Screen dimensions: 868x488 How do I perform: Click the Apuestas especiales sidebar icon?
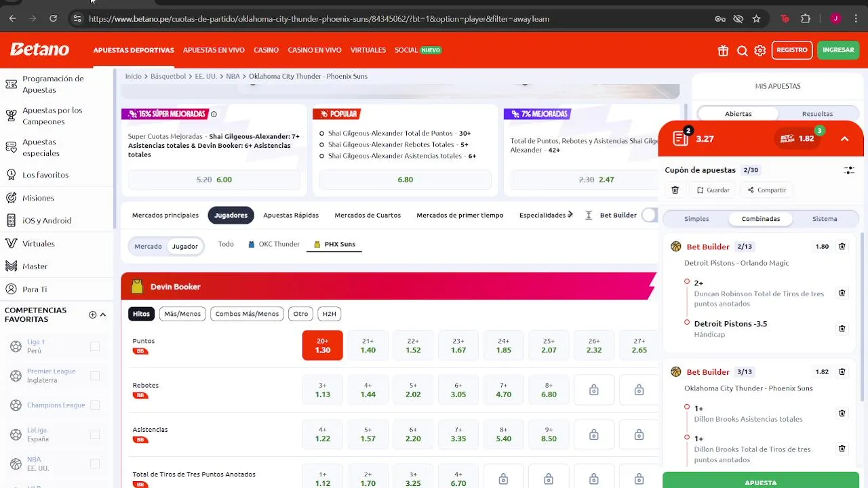coord(11,147)
